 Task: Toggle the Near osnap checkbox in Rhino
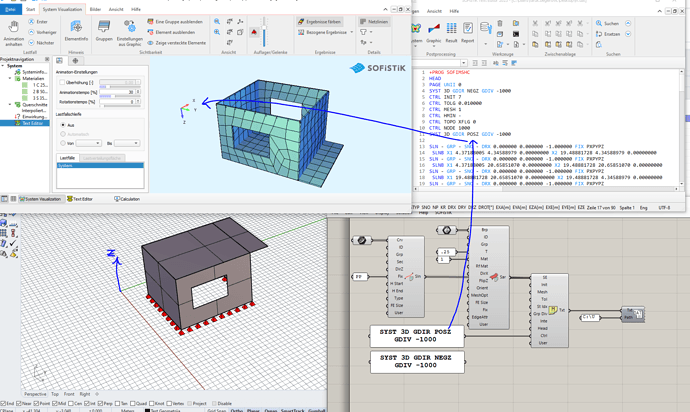click(x=18, y=403)
